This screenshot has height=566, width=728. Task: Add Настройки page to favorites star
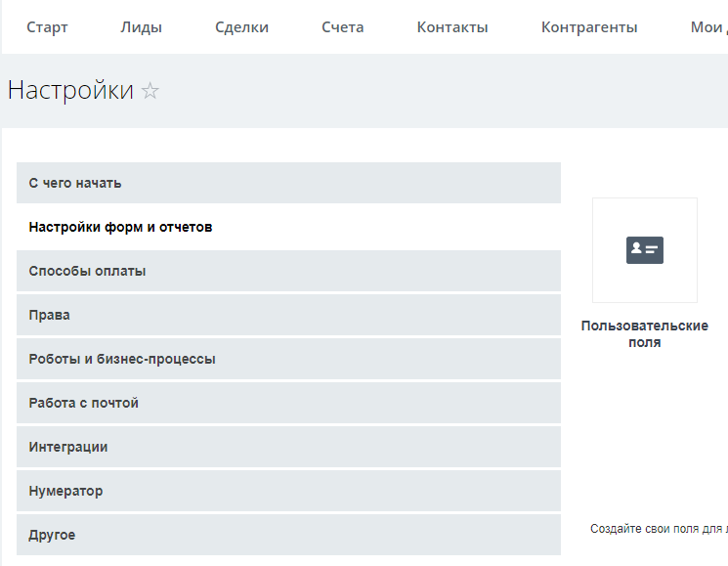click(x=150, y=91)
